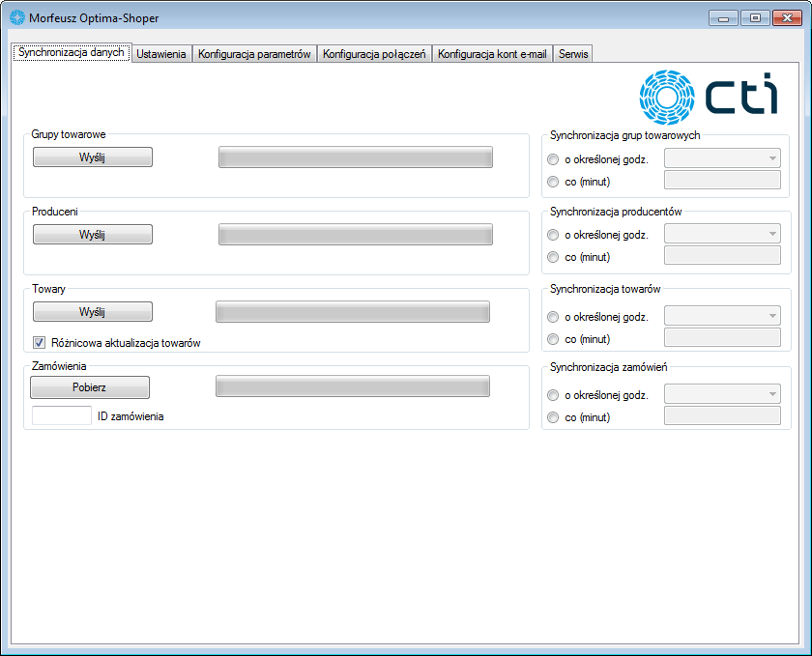This screenshot has height=656, width=812.
Task: Open hour dropdown for Synchronizacja towarów
Action: [722, 315]
